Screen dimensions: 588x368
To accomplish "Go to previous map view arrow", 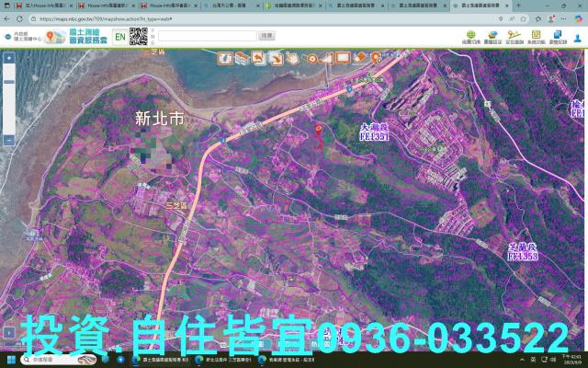I will (x=258, y=58).
